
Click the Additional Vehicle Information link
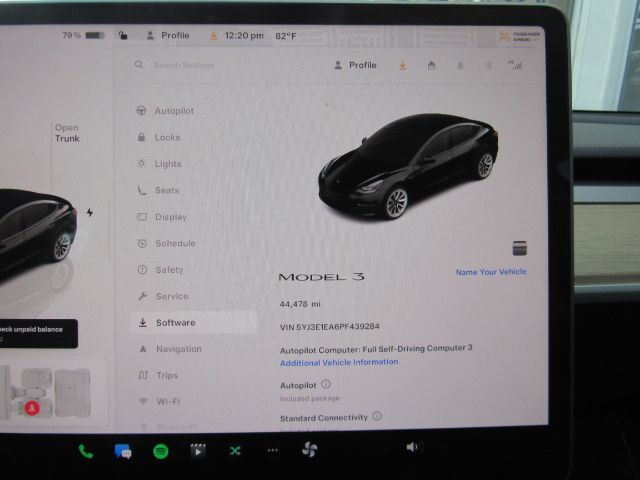pyautogui.click(x=338, y=362)
